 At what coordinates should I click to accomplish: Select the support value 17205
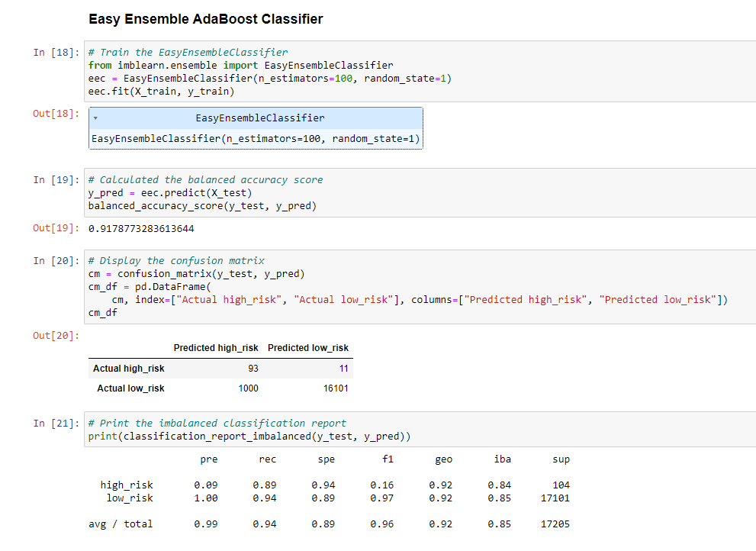click(x=555, y=524)
